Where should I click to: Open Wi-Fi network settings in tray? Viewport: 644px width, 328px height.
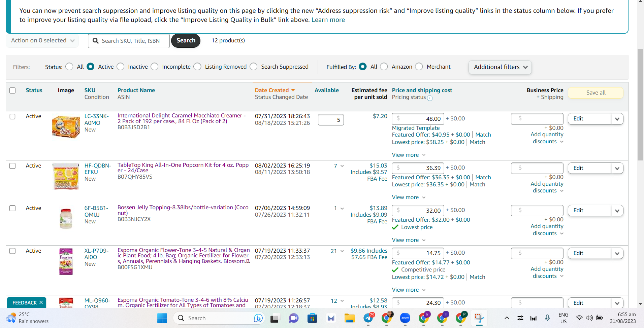(579, 318)
